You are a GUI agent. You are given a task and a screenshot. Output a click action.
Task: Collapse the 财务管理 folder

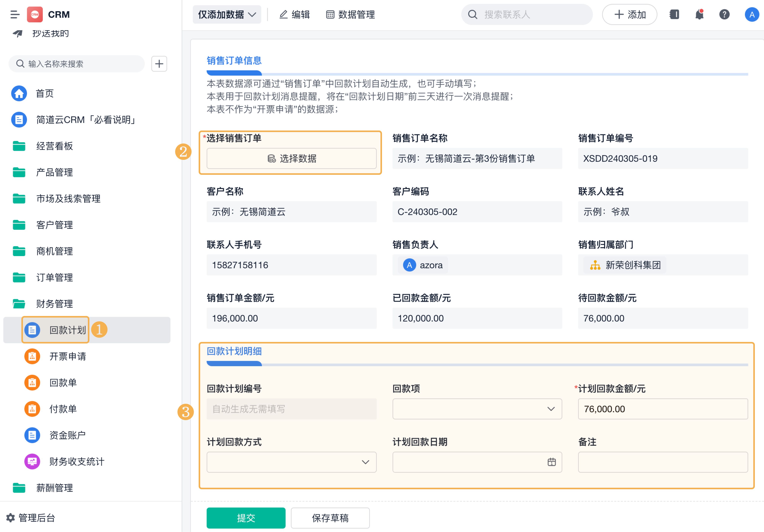55,304
